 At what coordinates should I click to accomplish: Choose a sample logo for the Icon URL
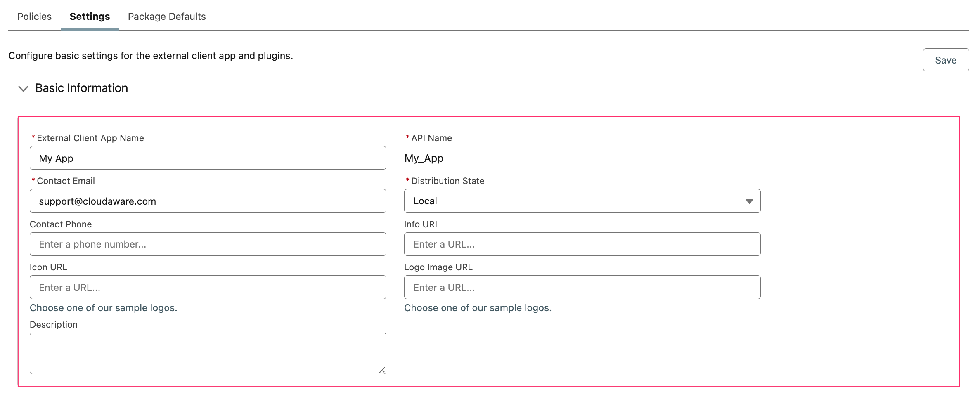tap(103, 307)
